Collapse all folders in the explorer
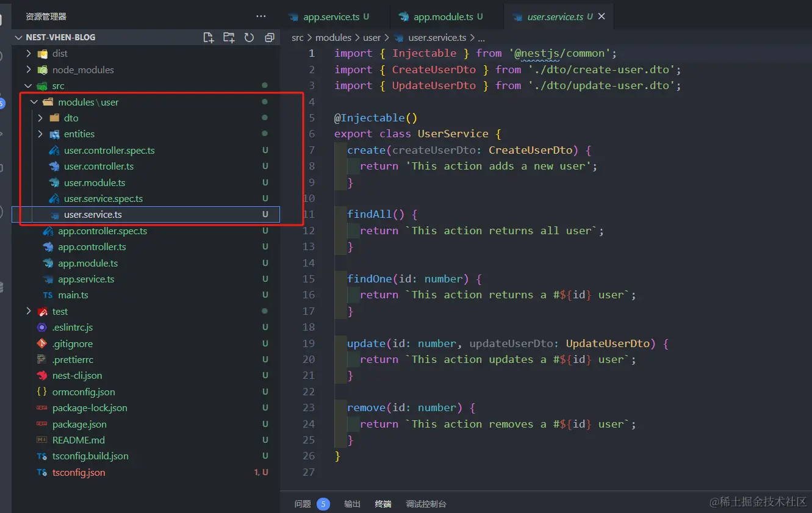This screenshot has width=812, height=513. coord(269,37)
